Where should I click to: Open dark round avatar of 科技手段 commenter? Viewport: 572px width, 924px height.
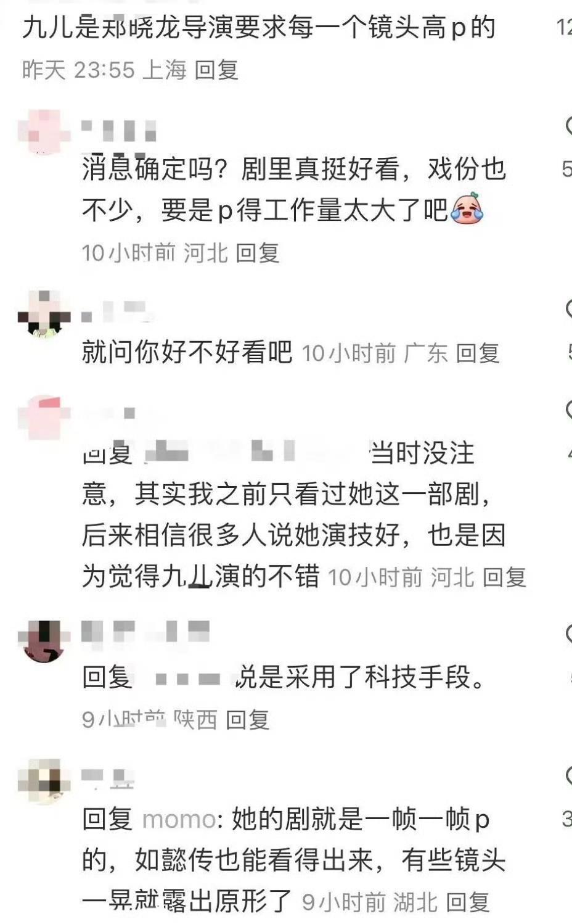pos(43,640)
